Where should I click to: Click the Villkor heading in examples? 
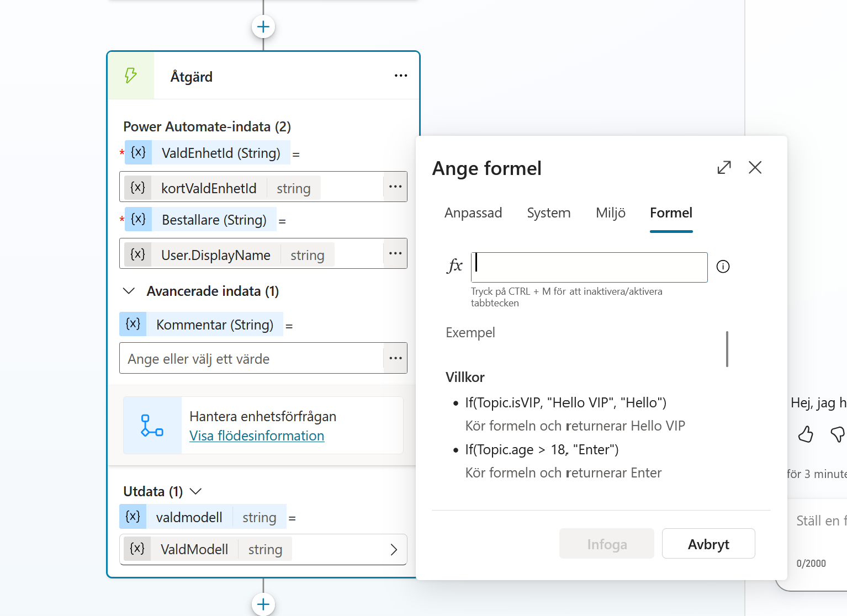pos(465,378)
